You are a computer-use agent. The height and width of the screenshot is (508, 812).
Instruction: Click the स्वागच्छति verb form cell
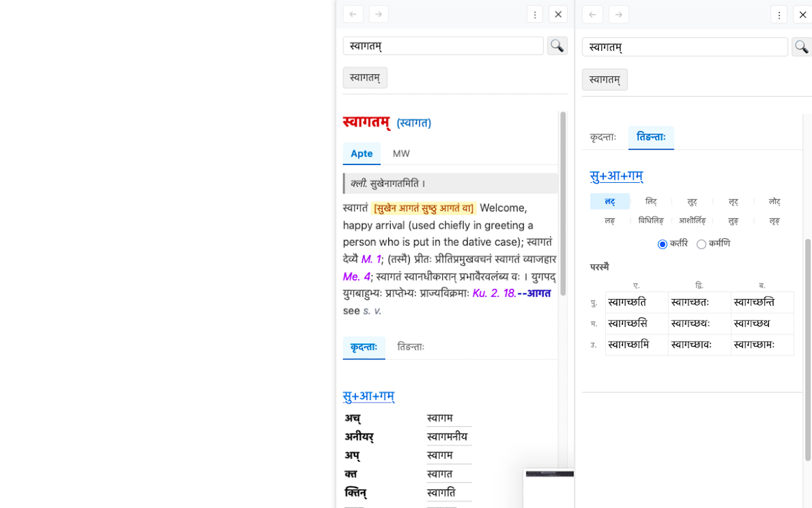pyautogui.click(x=637, y=302)
